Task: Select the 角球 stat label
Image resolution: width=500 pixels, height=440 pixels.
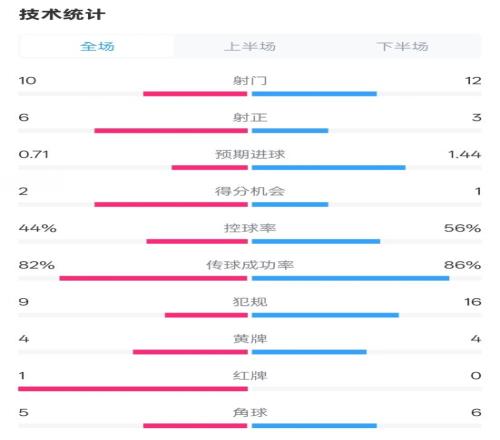Action: (x=250, y=412)
